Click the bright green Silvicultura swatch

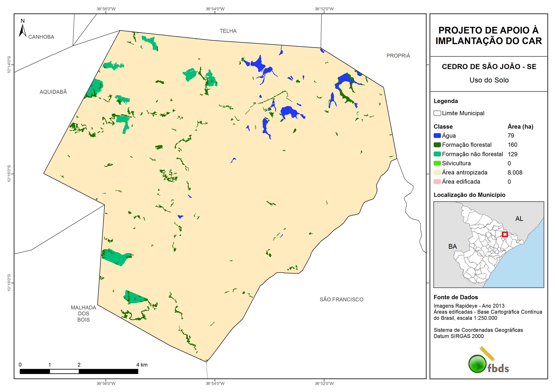point(437,163)
